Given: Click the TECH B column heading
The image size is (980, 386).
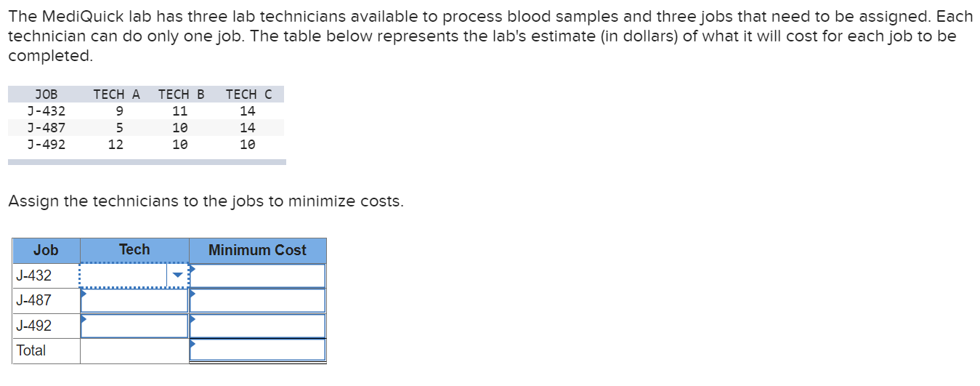Looking at the screenshot, I should pos(181,95).
